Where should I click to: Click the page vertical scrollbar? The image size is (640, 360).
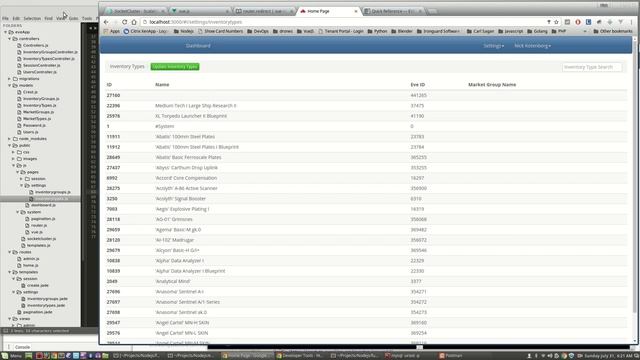click(x=635, y=176)
